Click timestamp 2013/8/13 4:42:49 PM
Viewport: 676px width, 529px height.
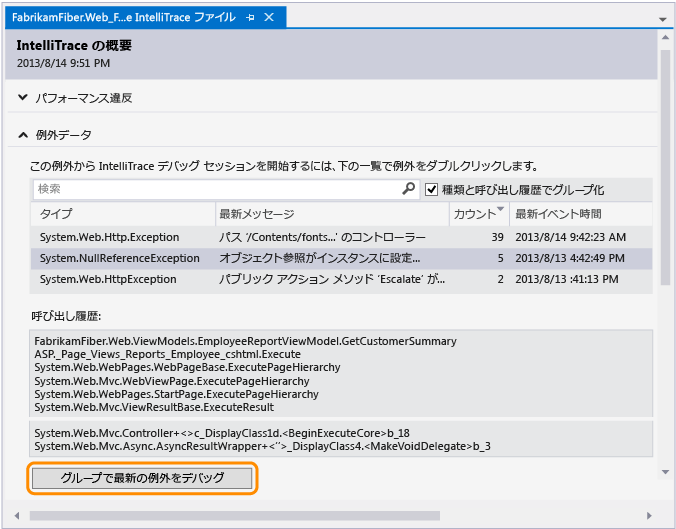click(x=570, y=258)
